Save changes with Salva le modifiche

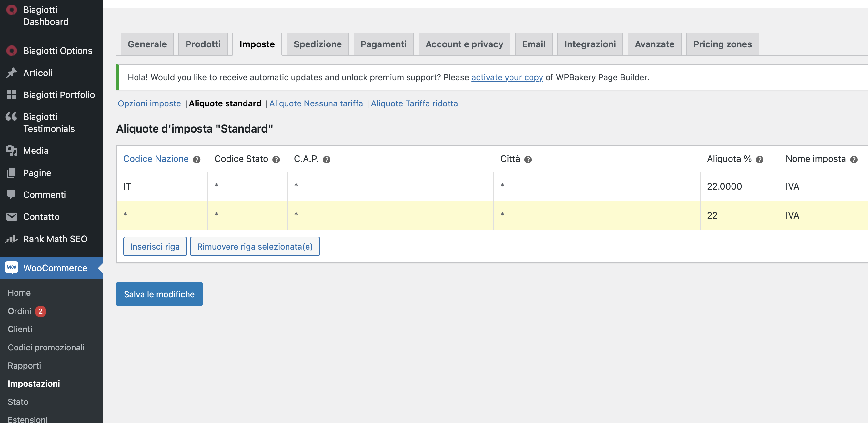coord(159,294)
